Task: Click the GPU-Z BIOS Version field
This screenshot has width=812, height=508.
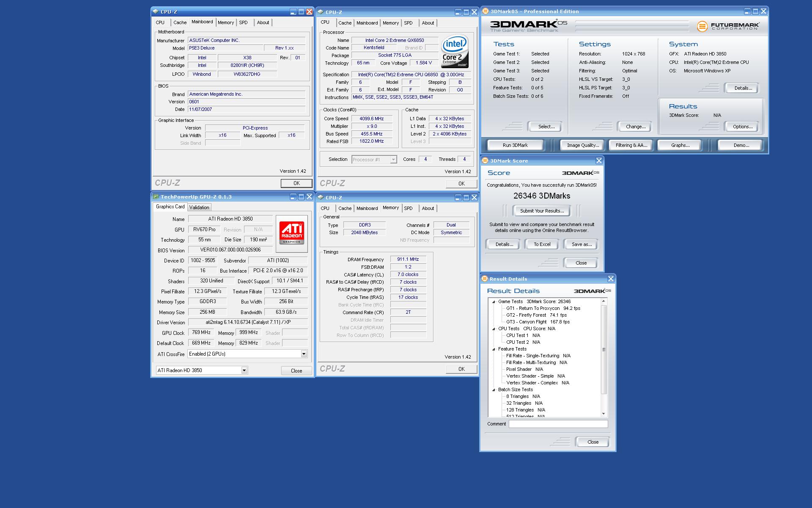Action: click(230, 250)
